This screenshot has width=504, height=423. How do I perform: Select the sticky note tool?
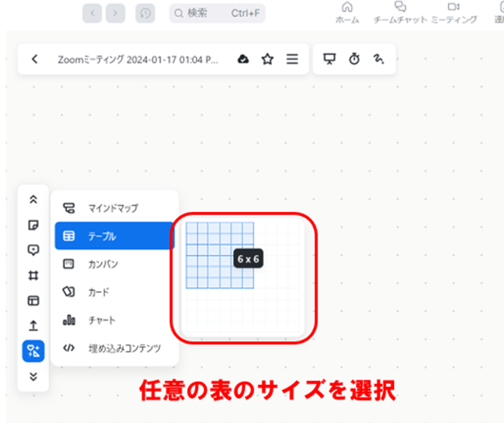click(33, 225)
